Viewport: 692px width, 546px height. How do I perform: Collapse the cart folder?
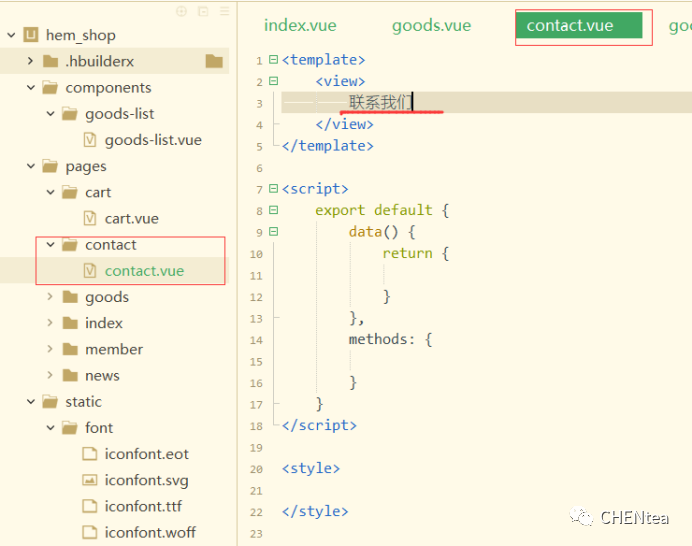click(x=51, y=192)
